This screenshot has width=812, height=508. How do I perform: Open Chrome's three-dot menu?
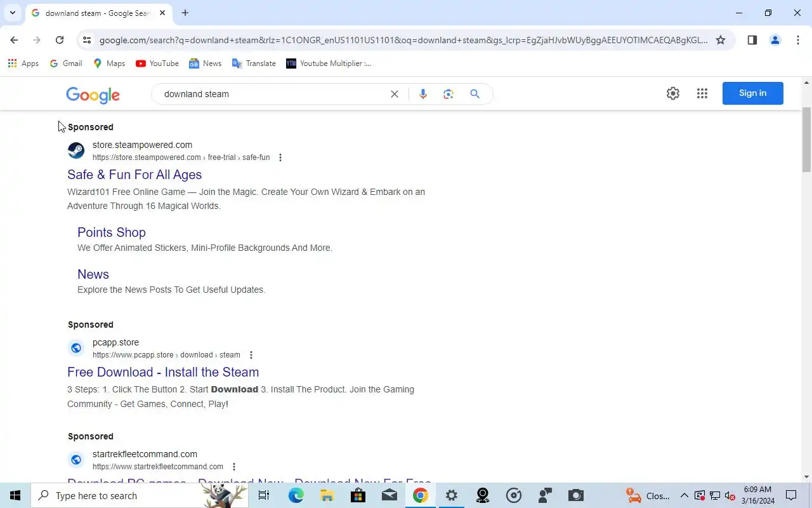(798, 40)
